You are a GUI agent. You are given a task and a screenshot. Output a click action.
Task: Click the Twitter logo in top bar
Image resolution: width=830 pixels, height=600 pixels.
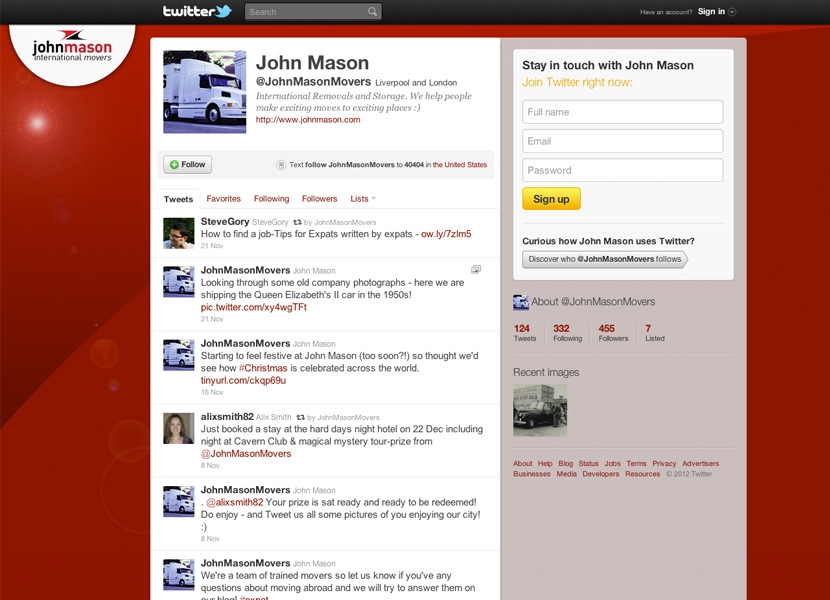click(197, 11)
